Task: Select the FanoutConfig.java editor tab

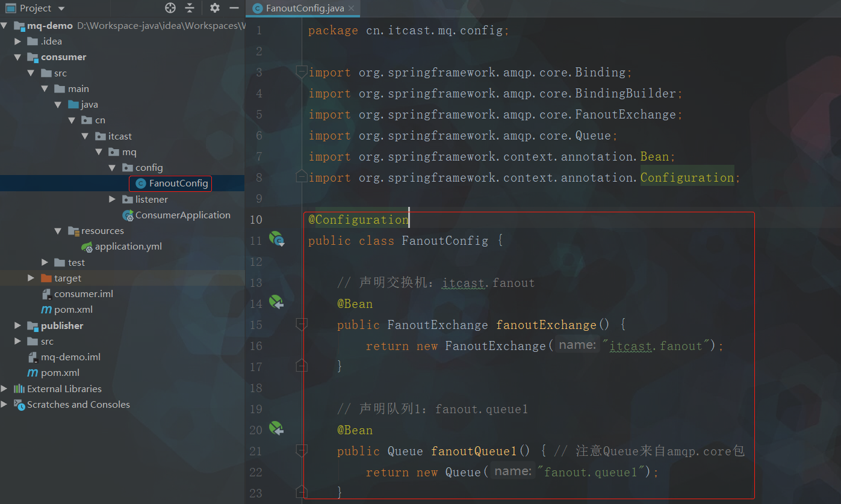Action: [x=304, y=8]
